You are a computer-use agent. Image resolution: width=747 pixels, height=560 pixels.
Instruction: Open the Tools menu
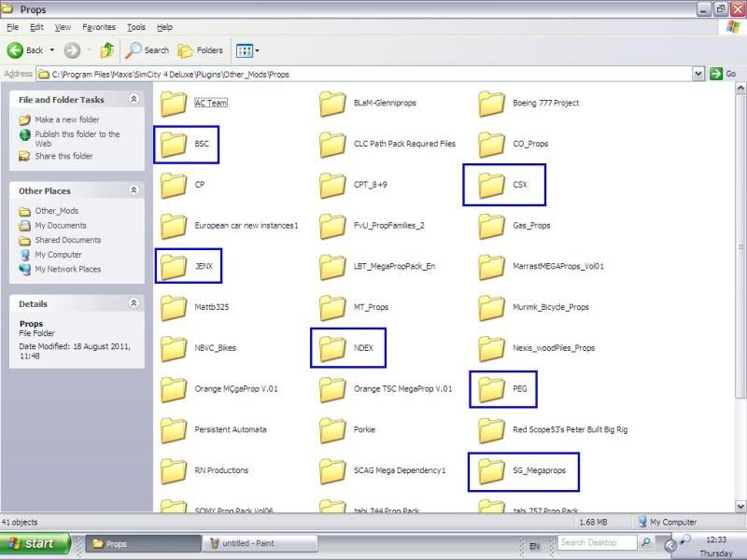tap(136, 27)
